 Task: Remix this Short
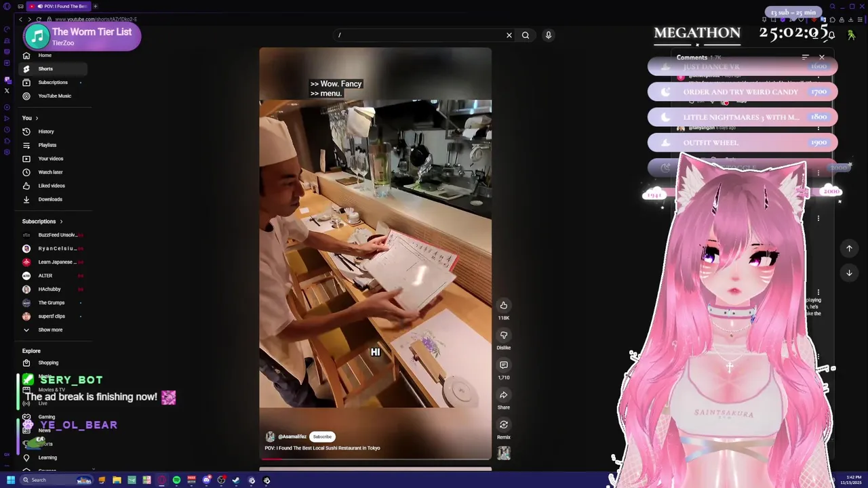(x=504, y=424)
